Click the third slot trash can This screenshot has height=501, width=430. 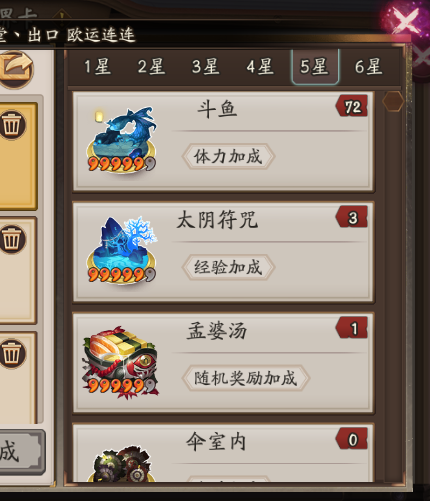[x=12, y=354]
